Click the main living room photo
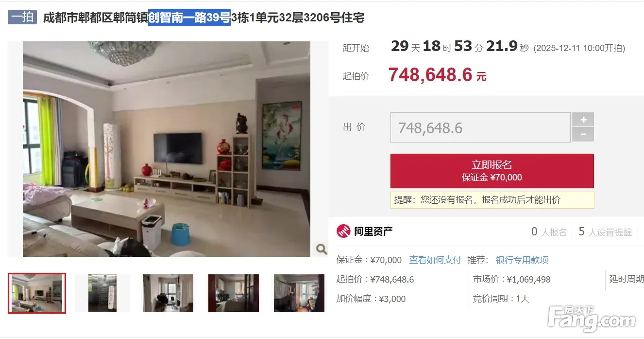The image size is (644, 339). click(x=167, y=149)
